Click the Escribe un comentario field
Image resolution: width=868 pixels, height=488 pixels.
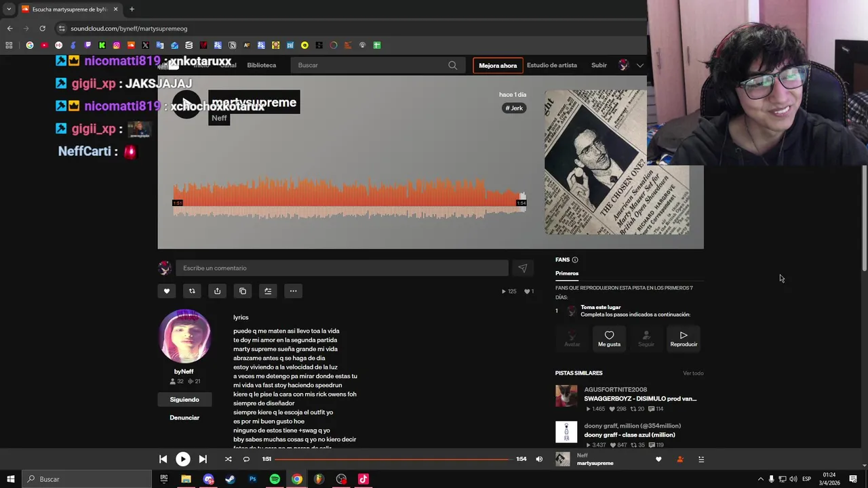pyautogui.click(x=342, y=268)
